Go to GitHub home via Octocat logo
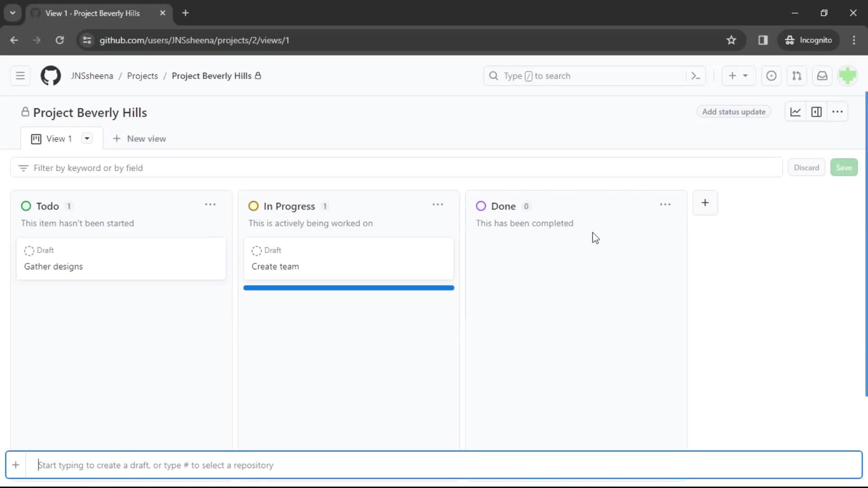 [51, 76]
